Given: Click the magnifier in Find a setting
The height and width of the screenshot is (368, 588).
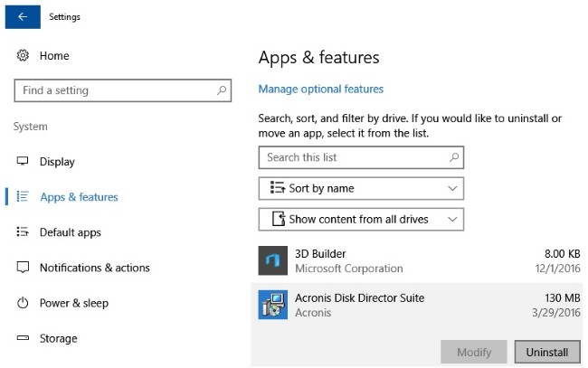Looking at the screenshot, I should [222, 90].
